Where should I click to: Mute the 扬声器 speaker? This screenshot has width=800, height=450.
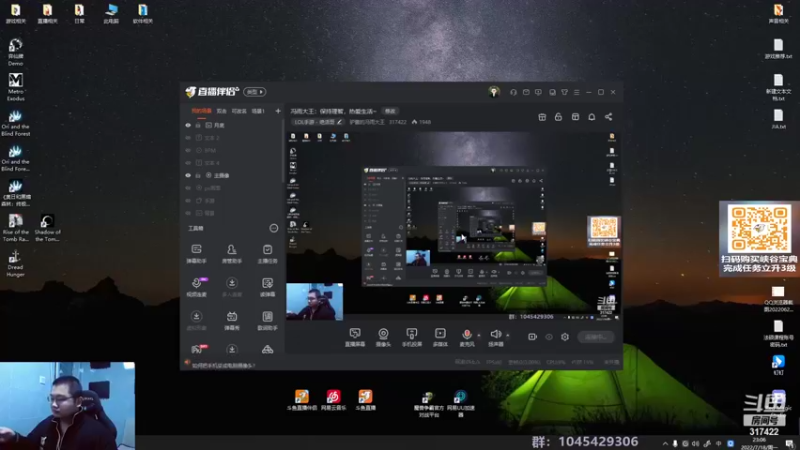(495, 334)
